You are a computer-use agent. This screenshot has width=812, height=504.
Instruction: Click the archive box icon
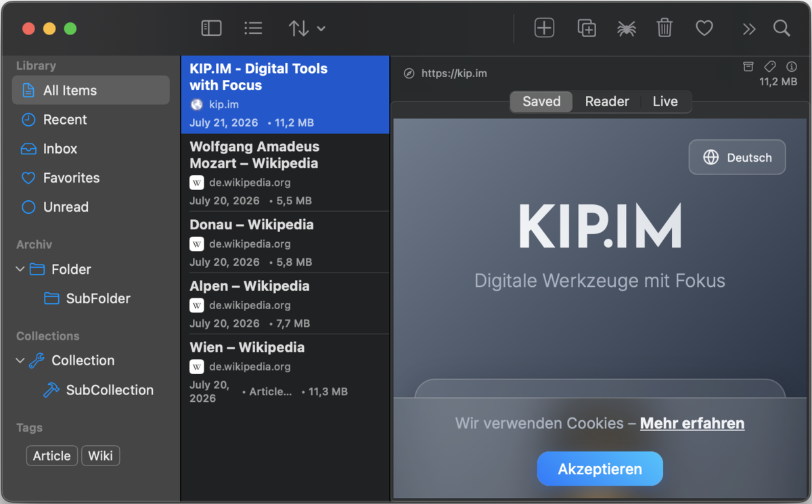coord(748,66)
